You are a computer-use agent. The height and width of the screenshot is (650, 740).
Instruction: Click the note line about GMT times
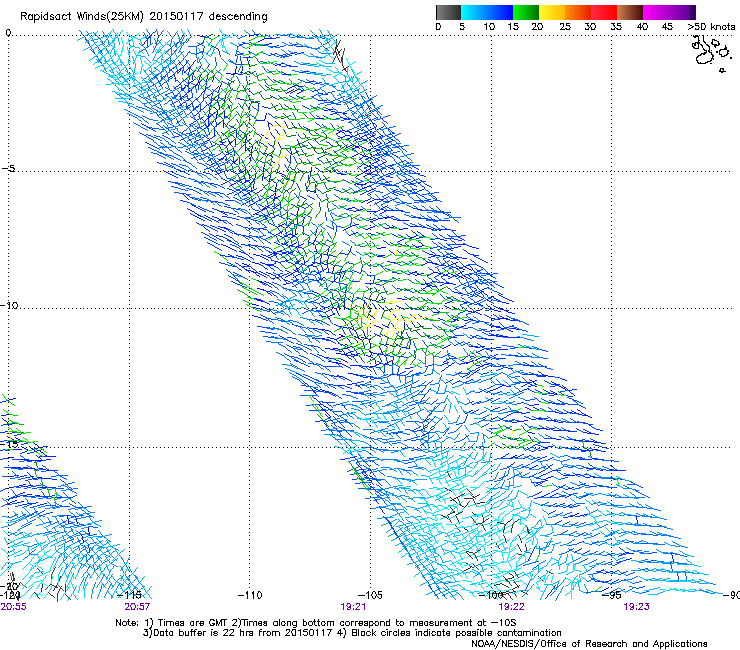pyautogui.click(x=315, y=623)
